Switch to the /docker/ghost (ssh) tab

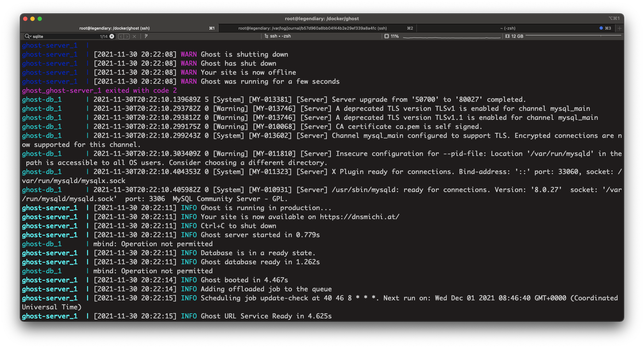pos(114,28)
